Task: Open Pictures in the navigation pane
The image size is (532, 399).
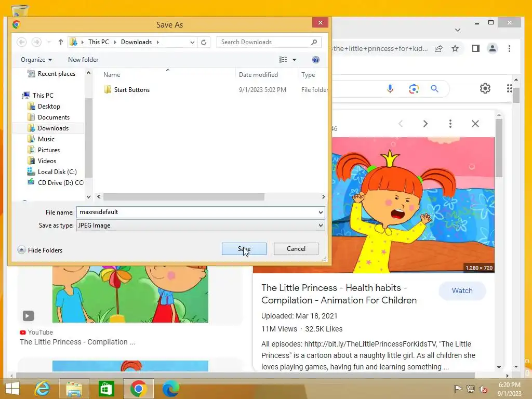Action: (44, 150)
